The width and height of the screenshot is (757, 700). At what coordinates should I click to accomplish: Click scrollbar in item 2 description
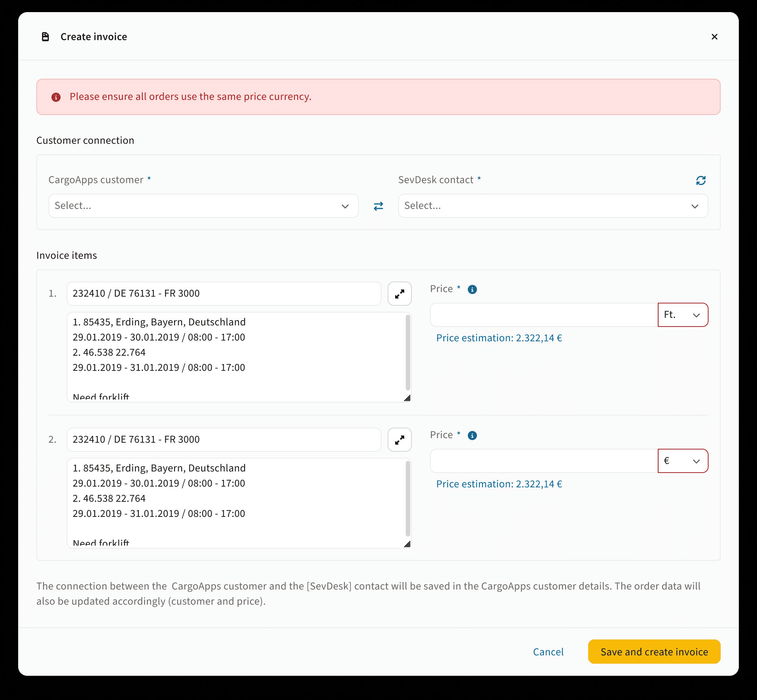pos(408,498)
